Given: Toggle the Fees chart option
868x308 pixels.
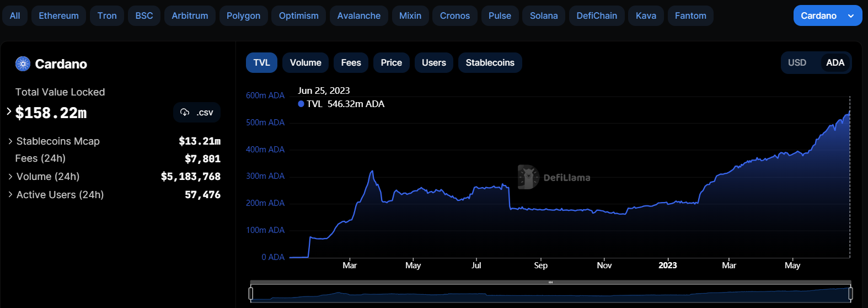Looking at the screenshot, I should (351, 62).
